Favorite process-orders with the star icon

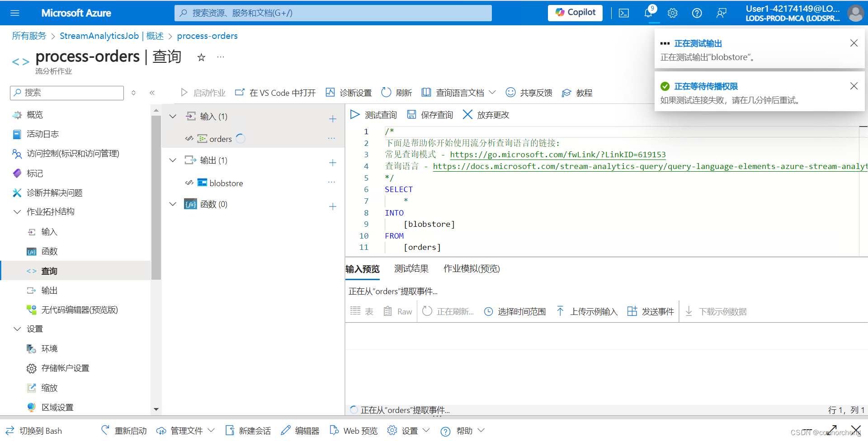201,57
